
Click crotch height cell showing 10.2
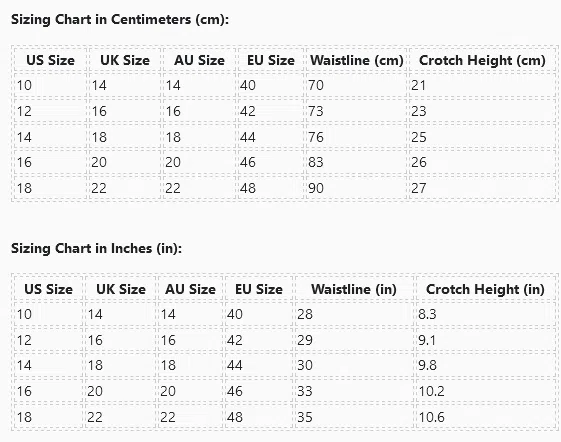click(x=485, y=391)
